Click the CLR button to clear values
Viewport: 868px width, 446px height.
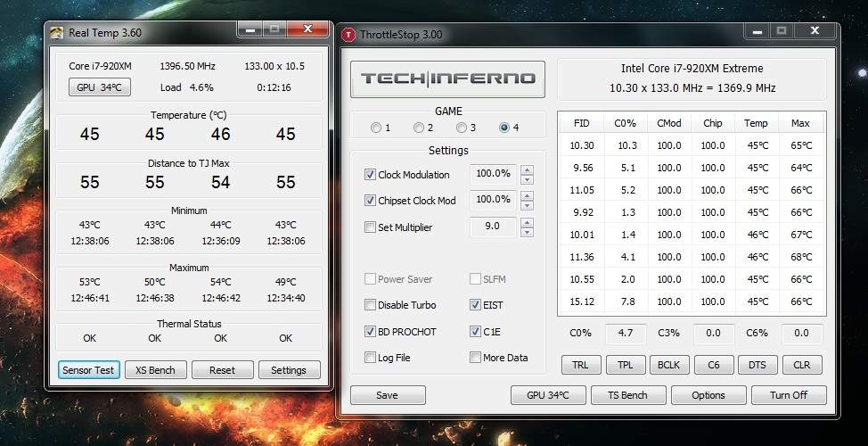[802, 365]
